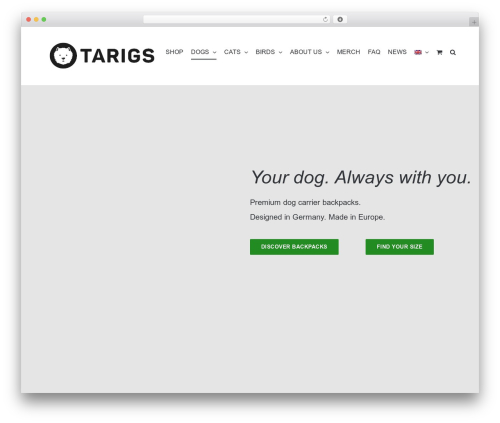The image size is (500, 423).
Task: Click the Find Your Size button
Action: click(x=399, y=247)
